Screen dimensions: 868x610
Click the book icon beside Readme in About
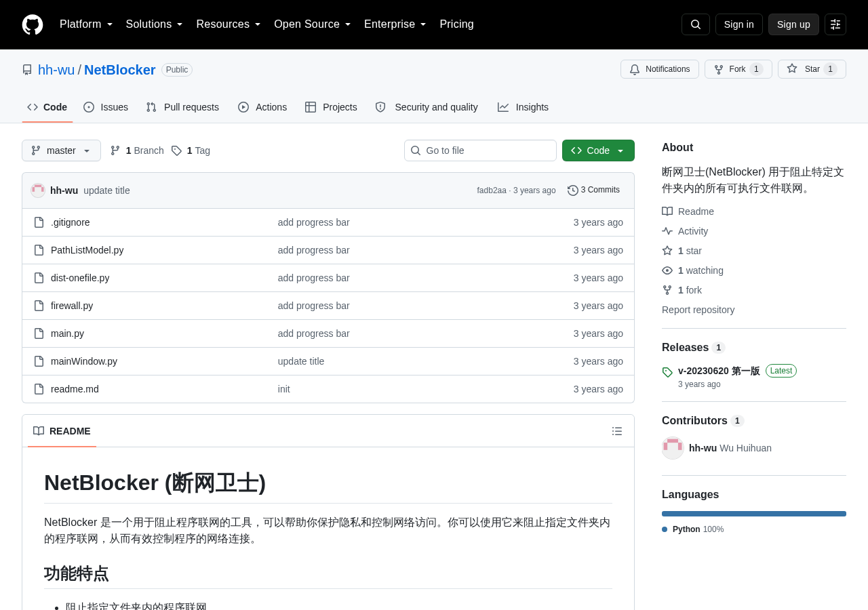667,211
